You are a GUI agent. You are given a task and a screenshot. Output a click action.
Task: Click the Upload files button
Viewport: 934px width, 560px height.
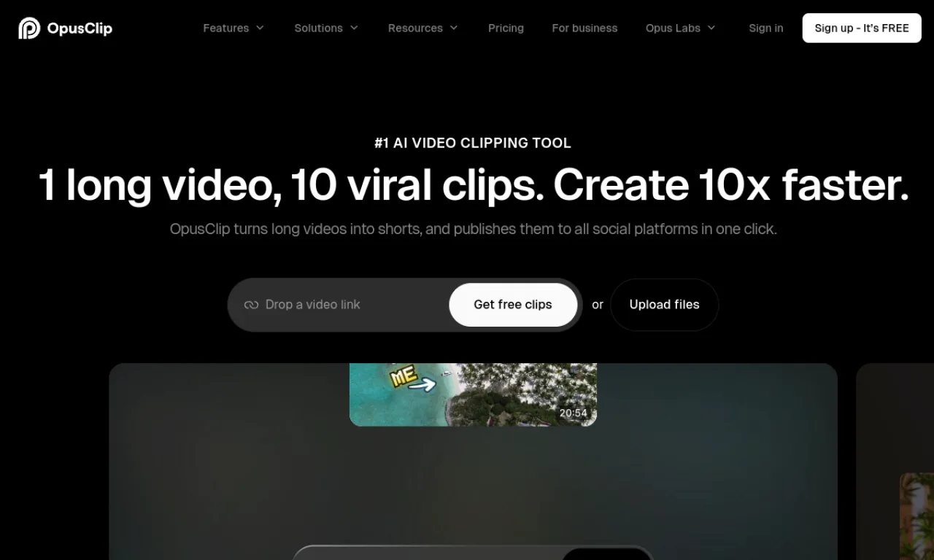pos(664,305)
